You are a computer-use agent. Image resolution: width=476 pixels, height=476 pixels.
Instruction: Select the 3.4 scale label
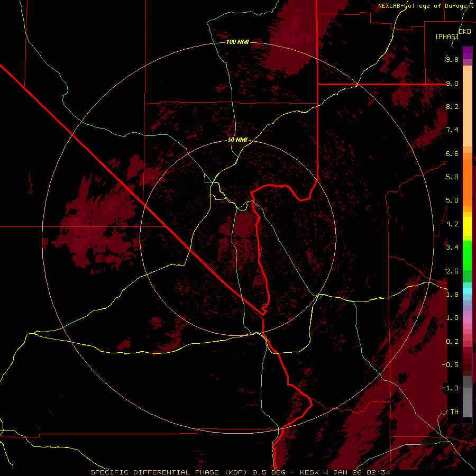point(452,248)
